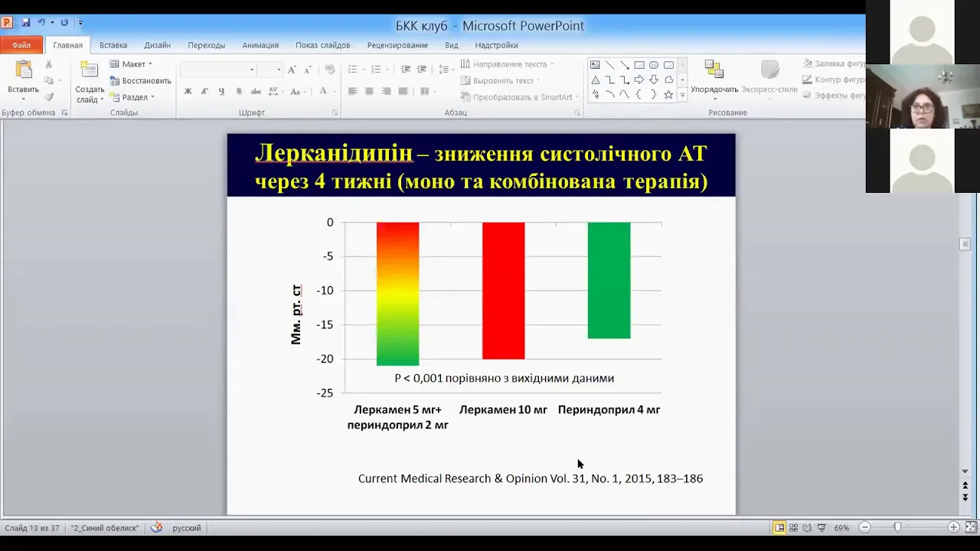The height and width of the screenshot is (551, 980).
Task: Click zoom in plus button
Action: (953, 527)
